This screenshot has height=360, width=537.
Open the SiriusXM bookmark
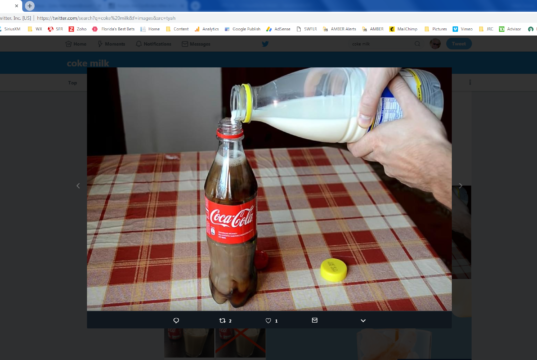[x=10, y=29]
